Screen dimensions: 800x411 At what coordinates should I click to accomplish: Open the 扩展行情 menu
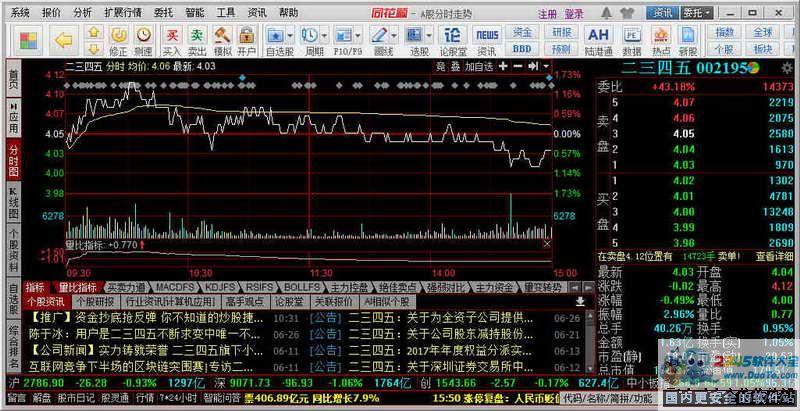(122, 13)
